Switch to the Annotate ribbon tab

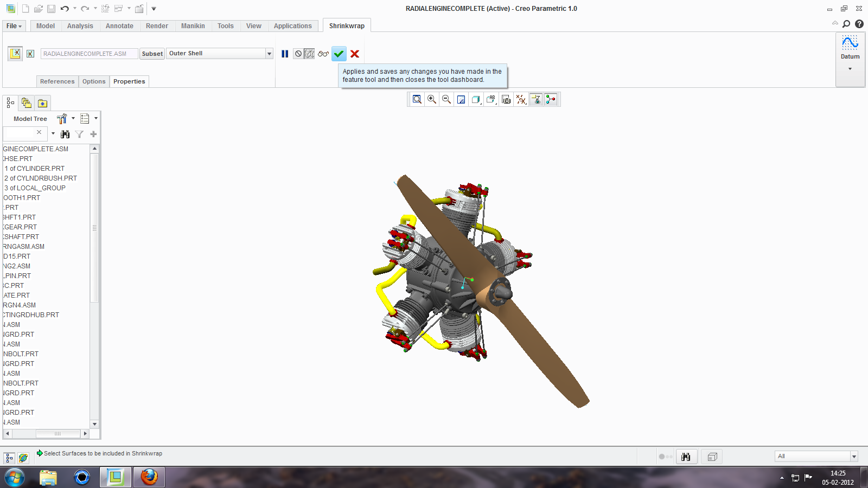tap(119, 26)
